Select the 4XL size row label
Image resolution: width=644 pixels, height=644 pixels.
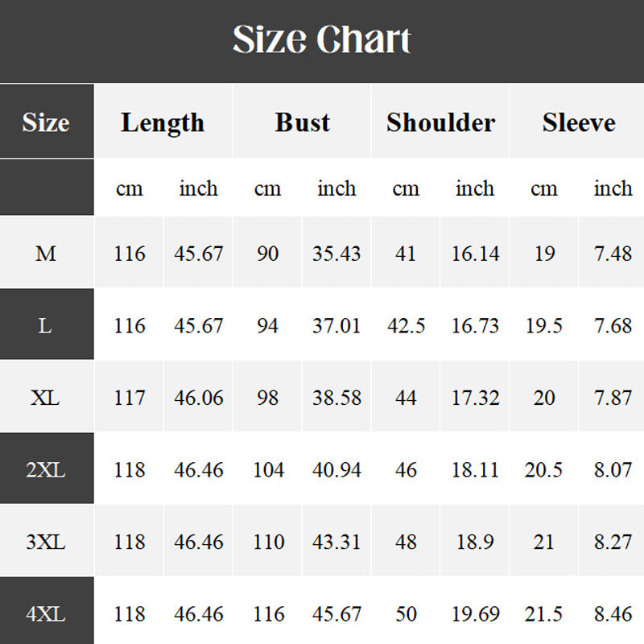tap(46, 614)
